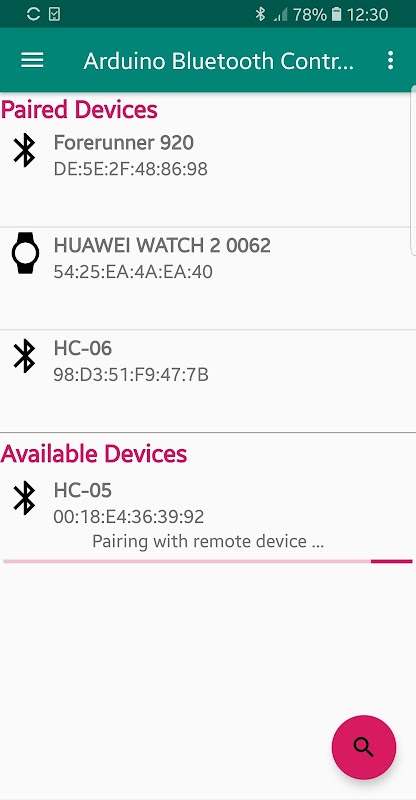This screenshot has width=416, height=800.
Task: Tap the sync icon in status bar
Action: pos(33,14)
